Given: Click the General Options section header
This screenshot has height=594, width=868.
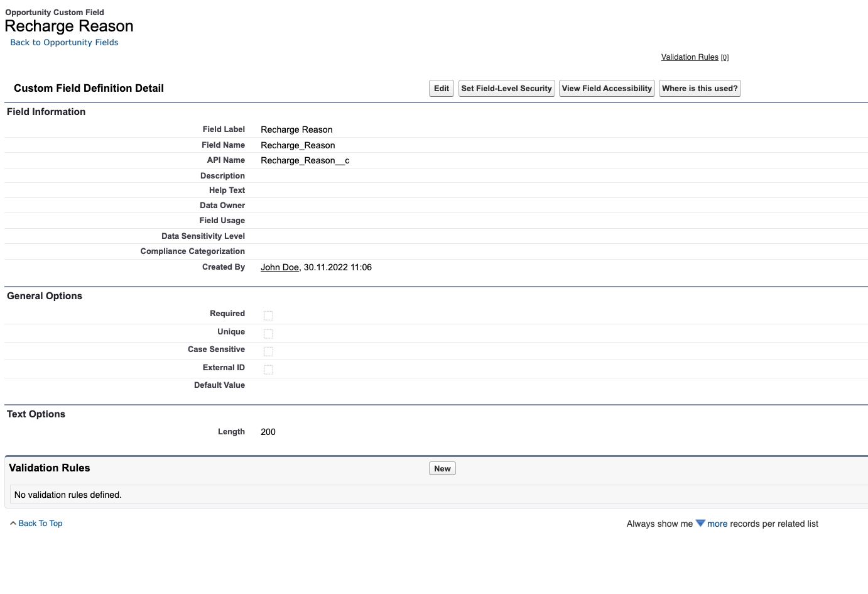Looking at the screenshot, I should pos(45,296).
